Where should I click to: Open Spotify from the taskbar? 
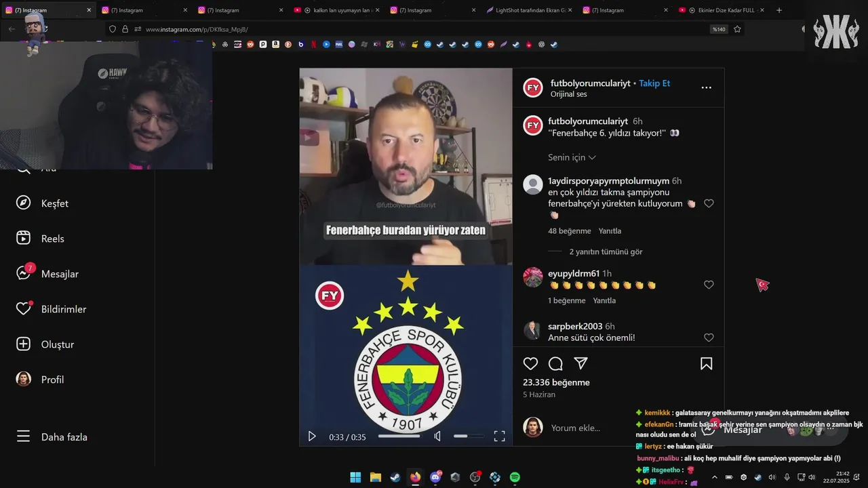pyautogui.click(x=515, y=477)
